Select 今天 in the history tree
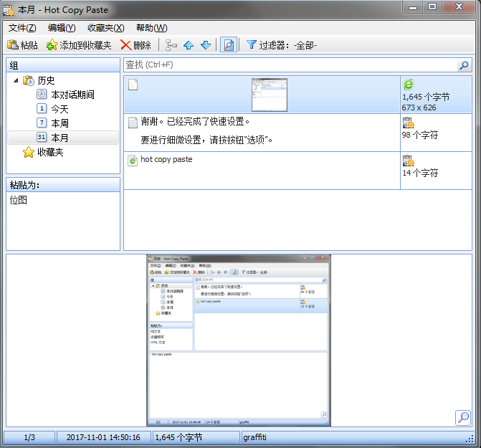The width and height of the screenshot is (481, 448). pyautogui.click(x=59, y=109)
